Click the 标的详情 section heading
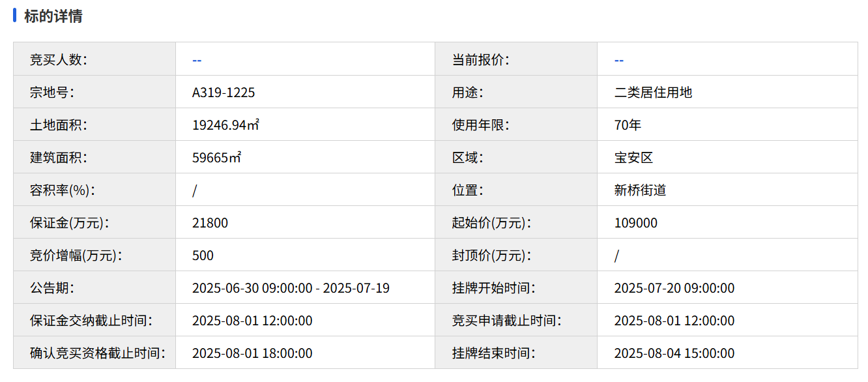This screenshot has width=868, height=382. (53, 16)
